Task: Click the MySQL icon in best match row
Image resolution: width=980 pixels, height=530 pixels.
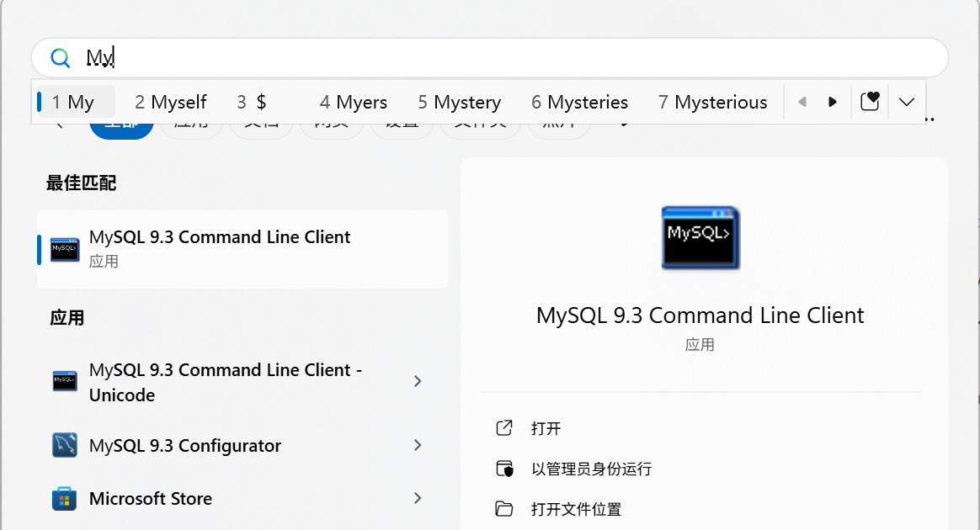Action: [64, 249]
